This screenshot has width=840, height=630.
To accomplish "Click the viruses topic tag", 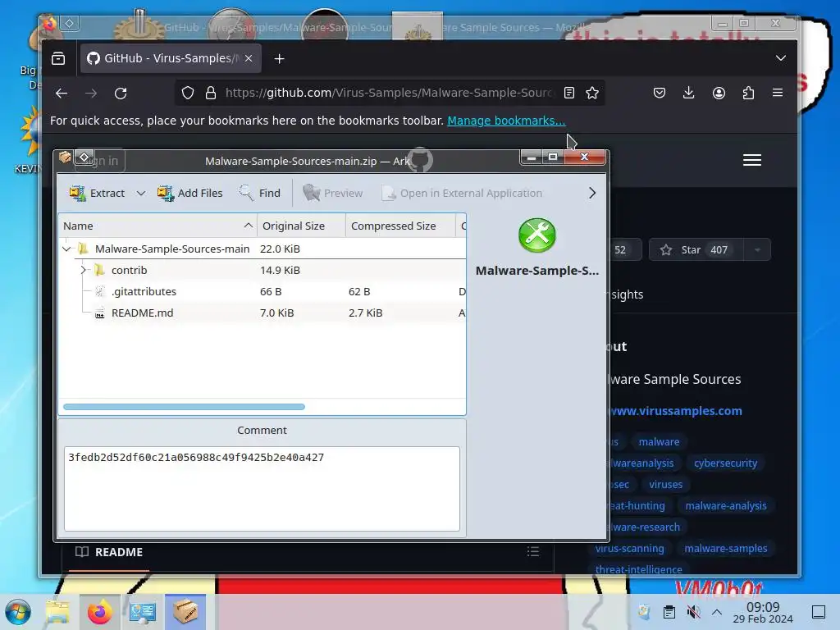I will pyautogui.click(x=666, y=485).
